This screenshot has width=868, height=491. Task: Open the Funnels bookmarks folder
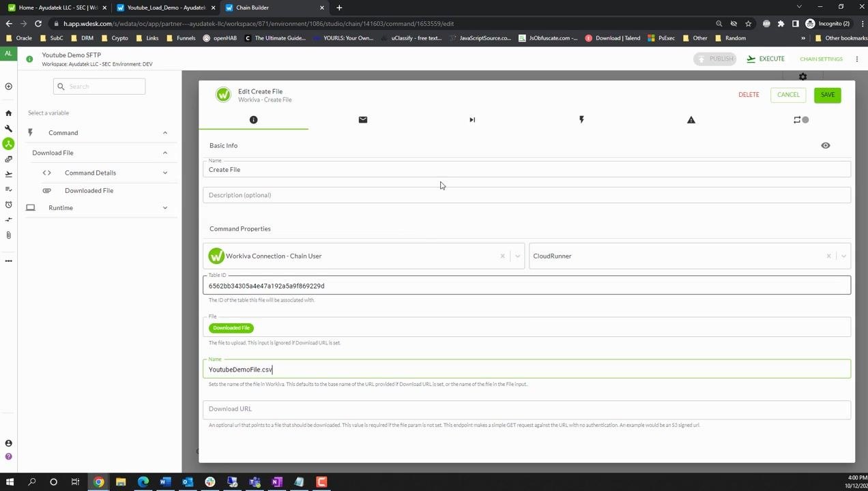coord(180,38)
